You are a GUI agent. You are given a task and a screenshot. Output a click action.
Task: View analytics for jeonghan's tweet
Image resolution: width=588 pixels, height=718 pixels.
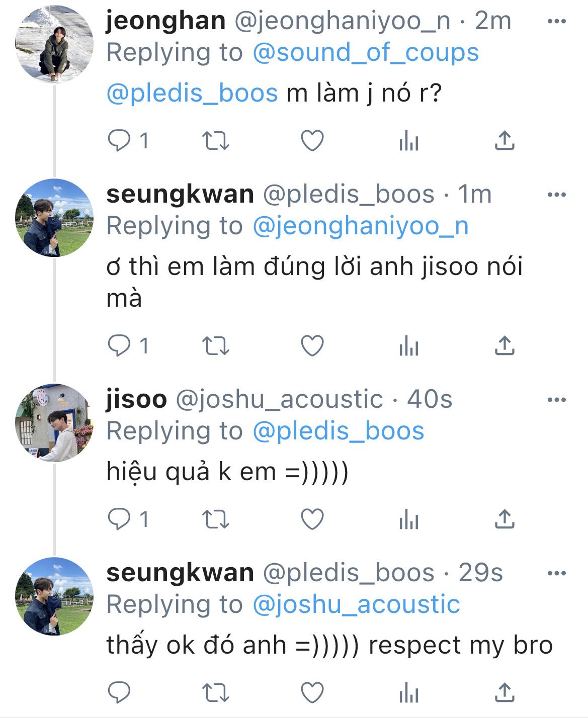408,141
